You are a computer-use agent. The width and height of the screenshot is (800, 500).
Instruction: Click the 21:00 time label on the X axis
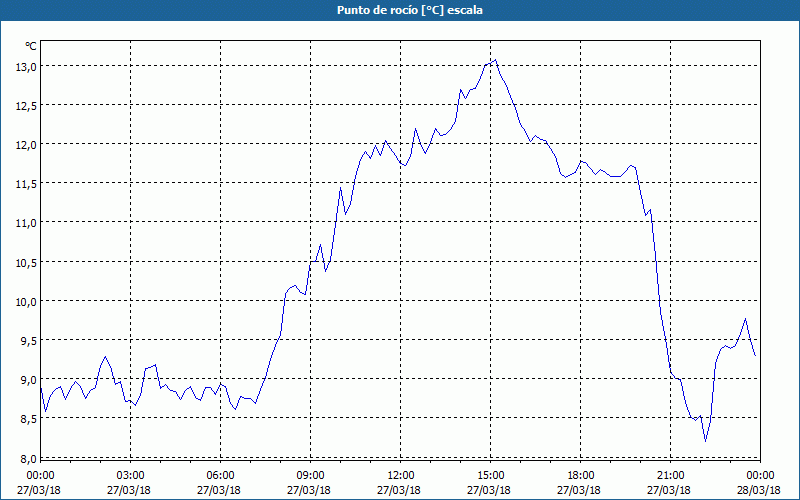tap(670, 476)
